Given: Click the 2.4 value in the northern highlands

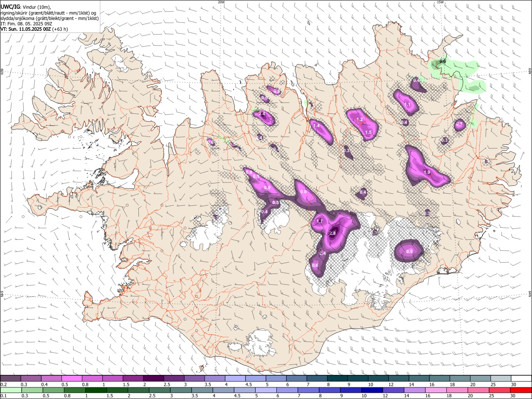Looking at the screenshot, I should 262,114.
